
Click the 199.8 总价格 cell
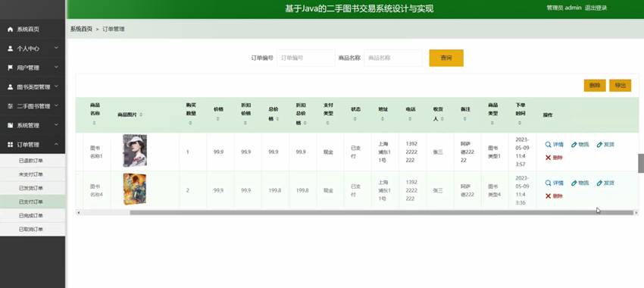(x=275, y=191)
